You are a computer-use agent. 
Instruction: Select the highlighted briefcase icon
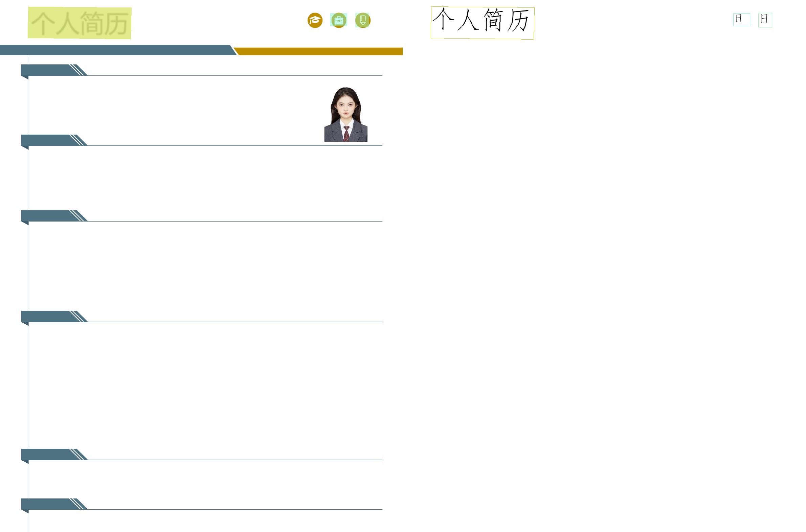pyautogui.click(x=338, y=20)
